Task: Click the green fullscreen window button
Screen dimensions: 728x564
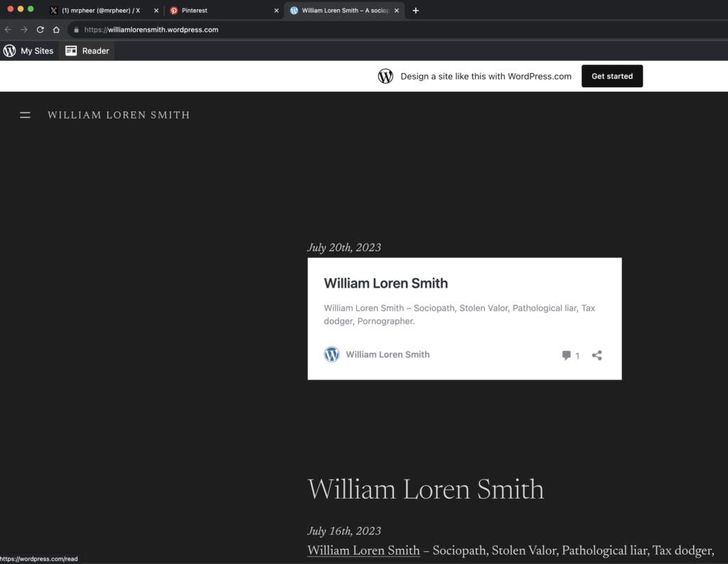Action: tap(31, 9)
